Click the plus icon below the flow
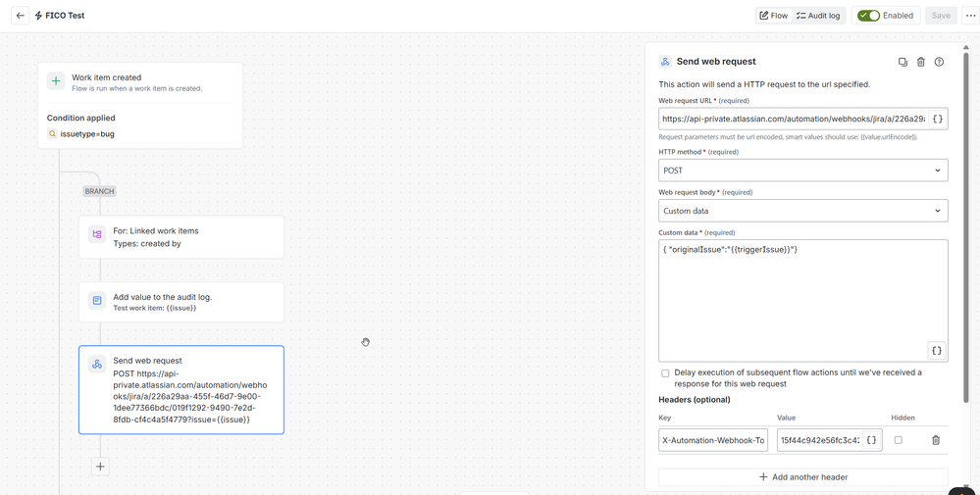 pyautogui.click(x=100, y=467)
